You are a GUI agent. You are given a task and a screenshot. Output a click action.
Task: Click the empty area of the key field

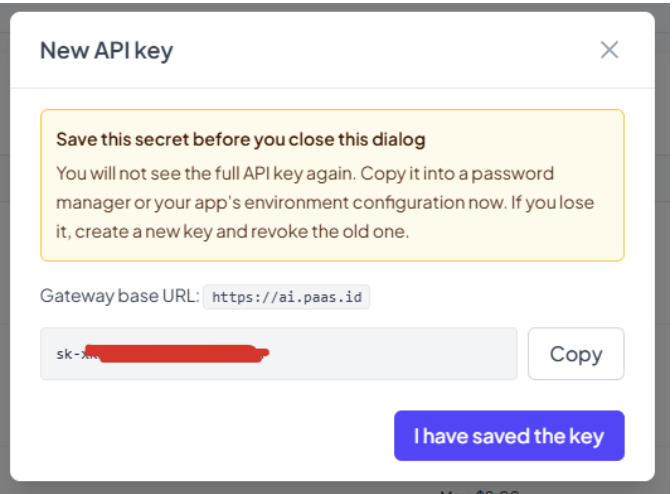[392, 354]
